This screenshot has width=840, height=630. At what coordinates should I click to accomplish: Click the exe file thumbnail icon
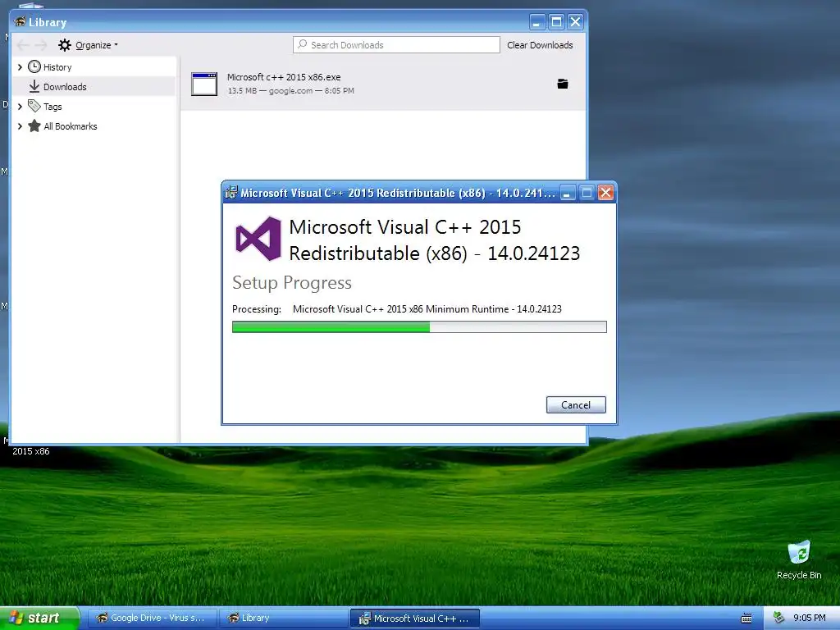tap(204, 84)
